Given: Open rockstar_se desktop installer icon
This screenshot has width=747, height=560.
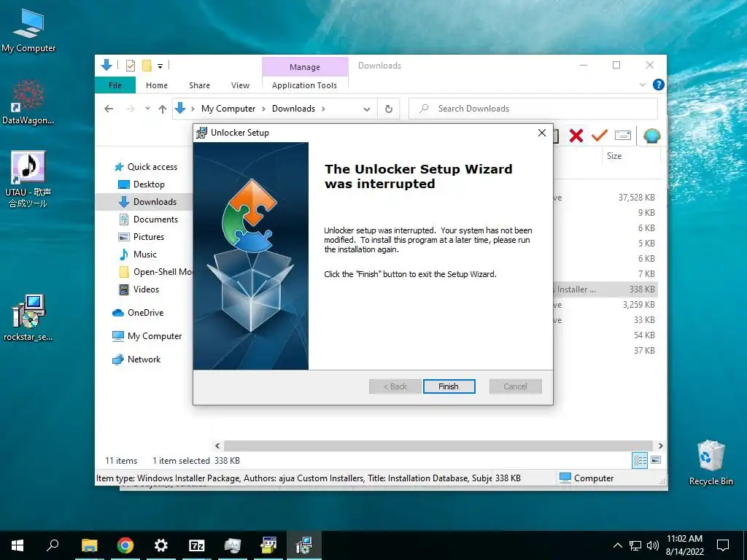Looking at the screenshot, I should [x=28, y=318].
